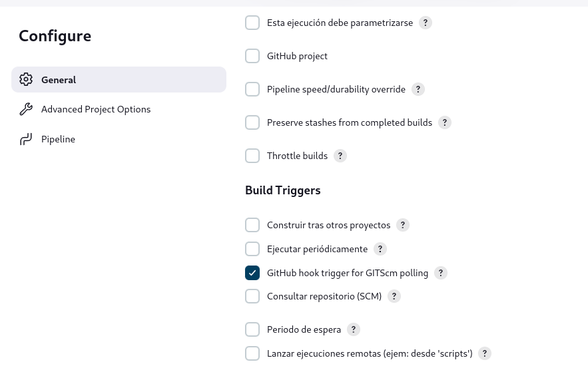The image size is (588, 376).
Task: Show help for Preserve stashes from completed builds
Action: tap(444, 122)
